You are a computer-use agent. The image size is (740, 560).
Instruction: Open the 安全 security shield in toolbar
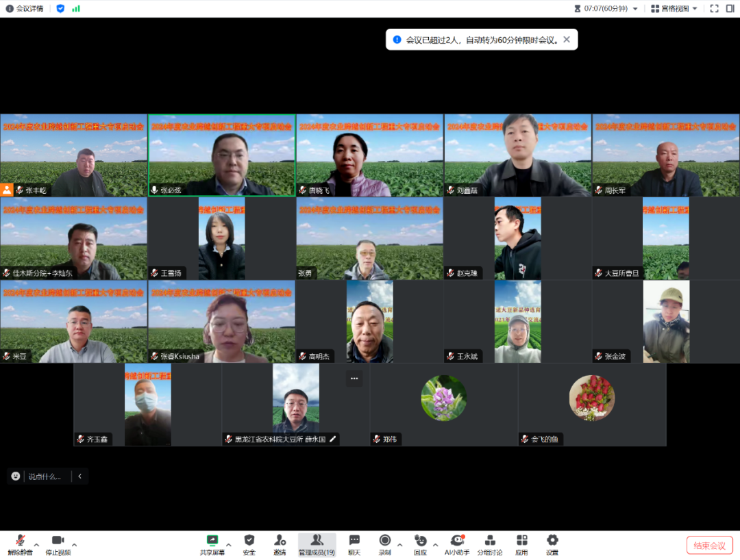(249, 544)
